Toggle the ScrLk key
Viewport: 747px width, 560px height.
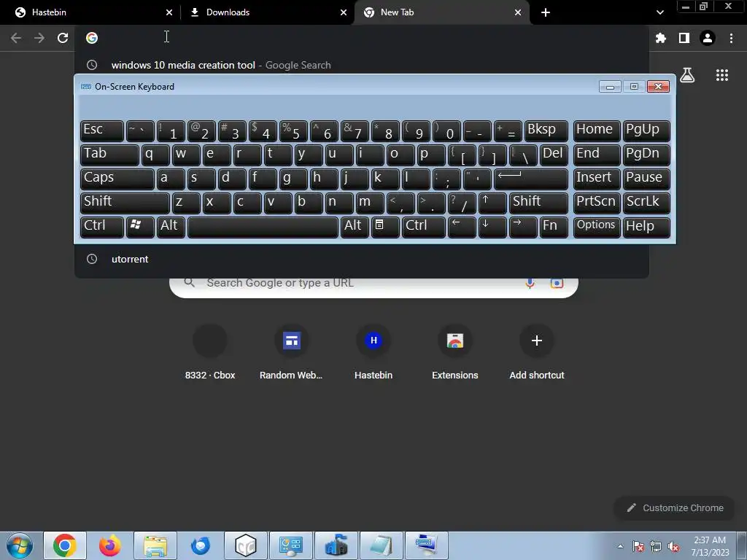646,203
